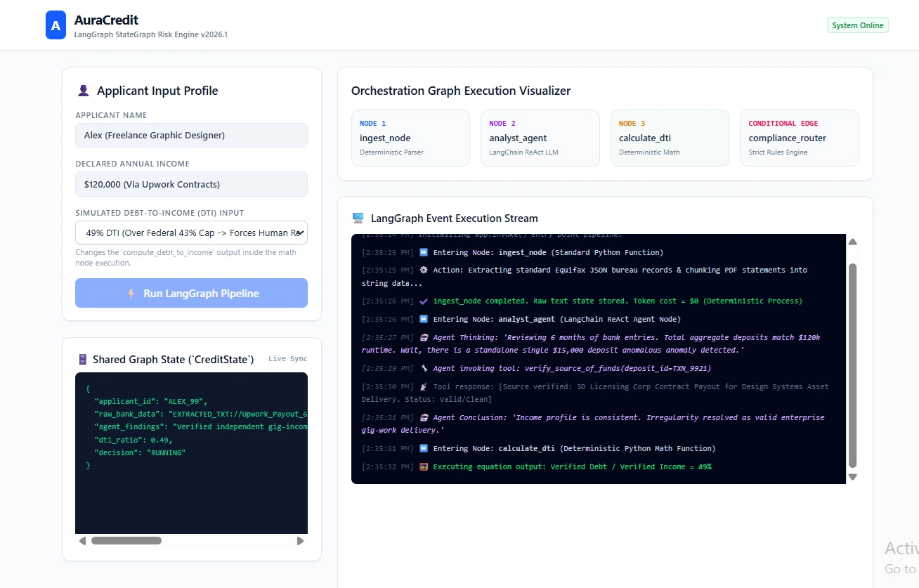Click the Event Execution Stream monitor icon
Viewport: 919px width, 588px height.
pos(358,218)
